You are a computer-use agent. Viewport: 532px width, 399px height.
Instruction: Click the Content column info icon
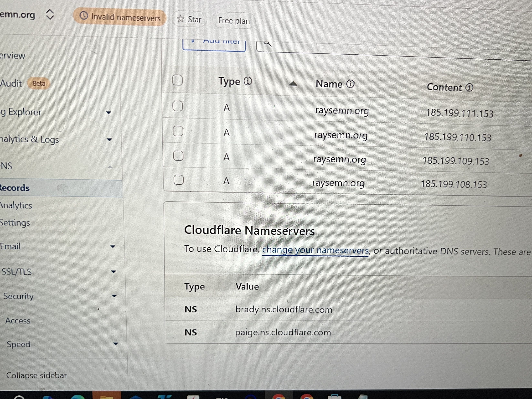pyautogui.click(x=469, y=87)
